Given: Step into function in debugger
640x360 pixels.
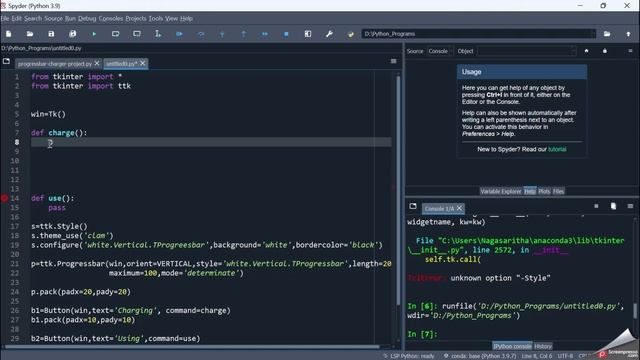Looking at the screenshot, I should pos(222,34).
